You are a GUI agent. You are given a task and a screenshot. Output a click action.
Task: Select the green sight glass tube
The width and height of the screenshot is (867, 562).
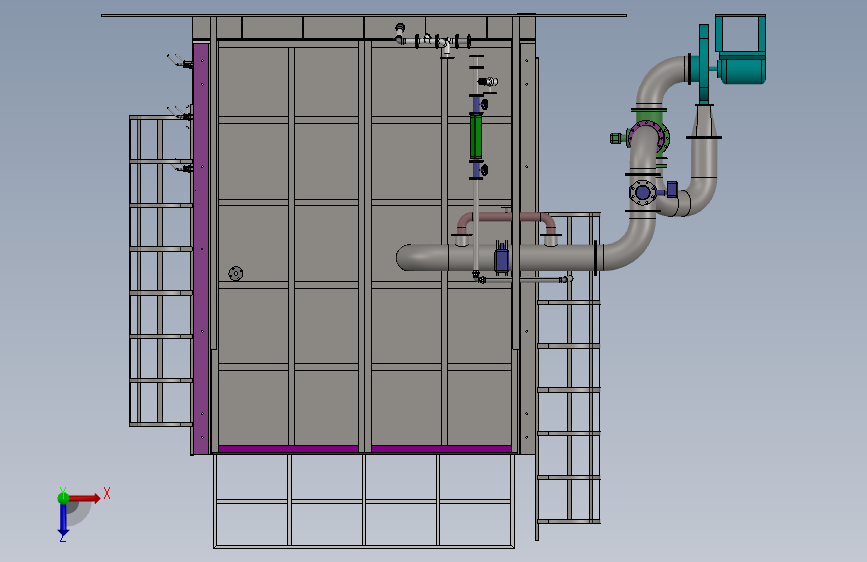pyautogui.click(x=476, y=137)
